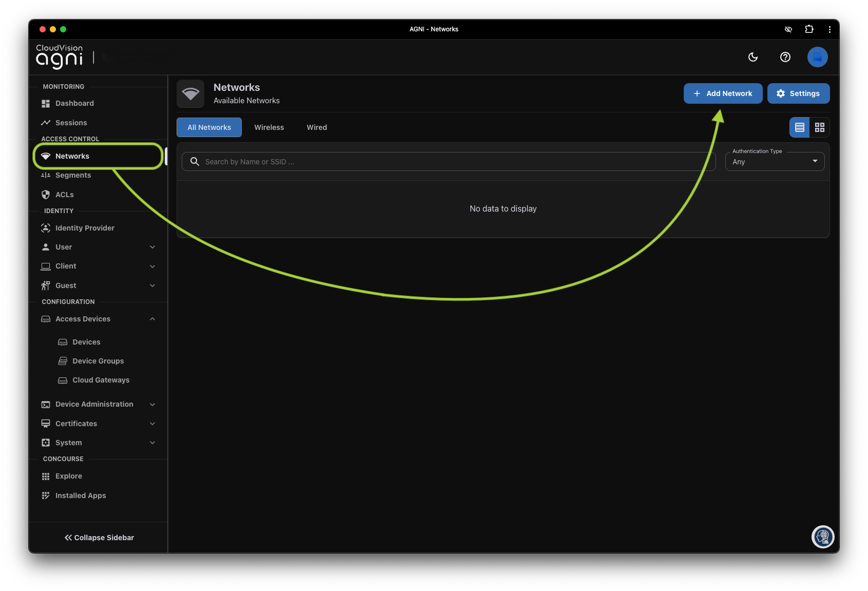Switch to list view layout
Screen dimensions: 868x591
tap(799, 127)
